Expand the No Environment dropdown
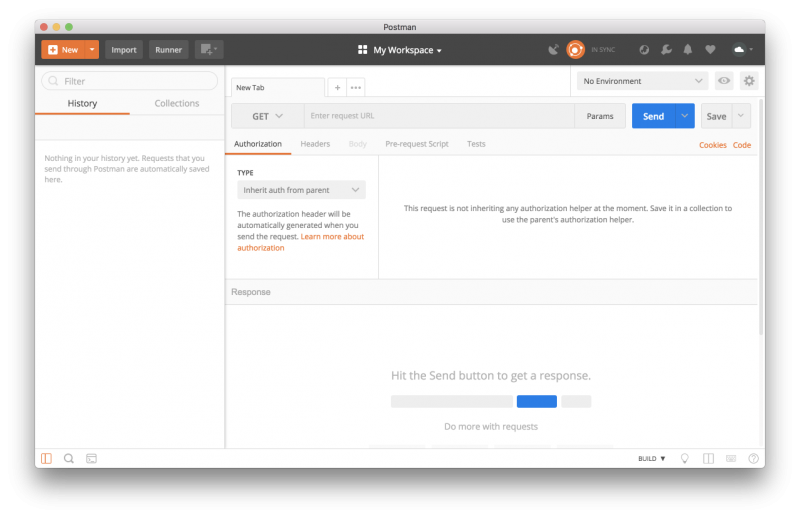 click(x=643, y=81)
